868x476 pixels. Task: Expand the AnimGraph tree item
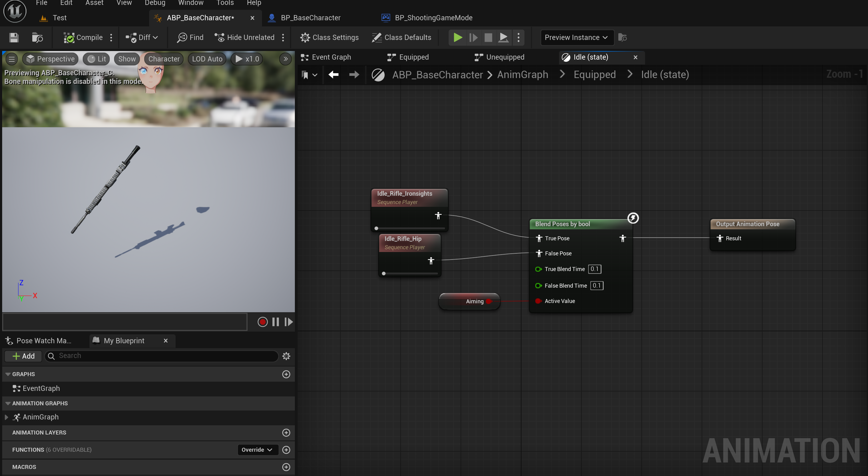click(x=6, y=417)
